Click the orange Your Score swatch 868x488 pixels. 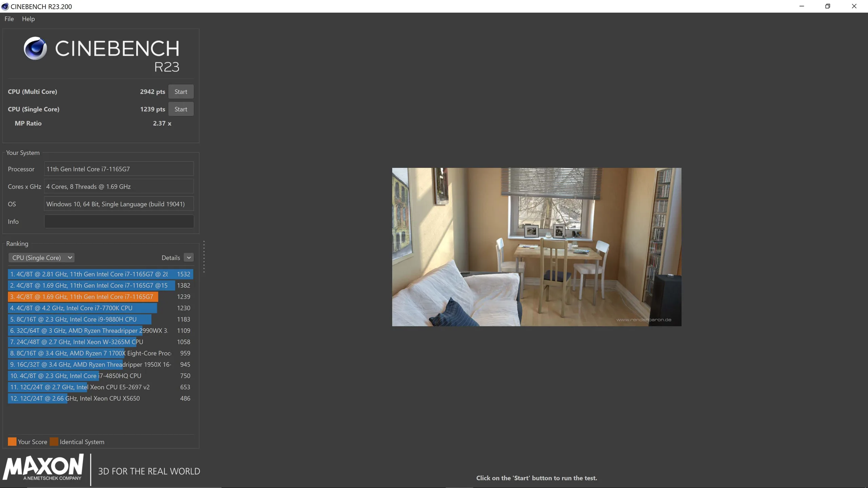(x=12, y=442)
